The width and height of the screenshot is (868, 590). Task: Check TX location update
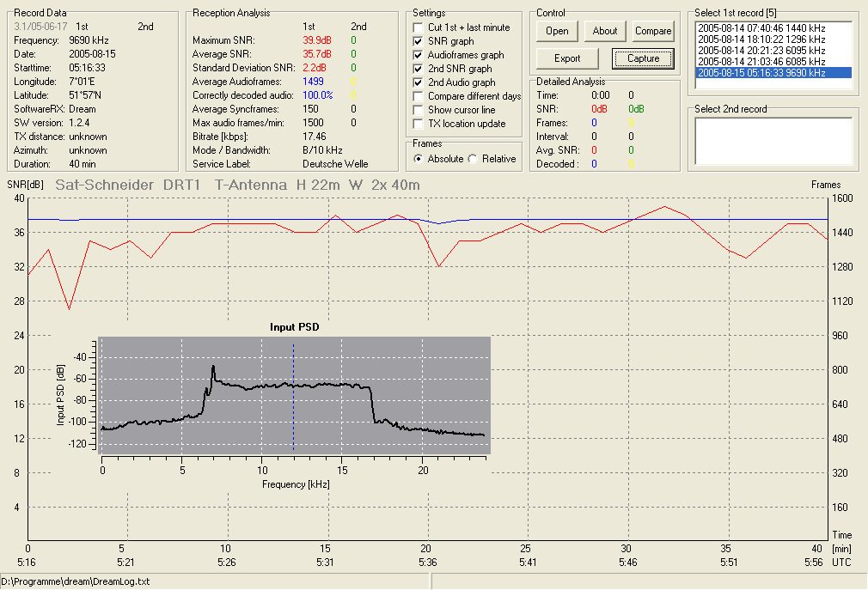click(418, 124)
